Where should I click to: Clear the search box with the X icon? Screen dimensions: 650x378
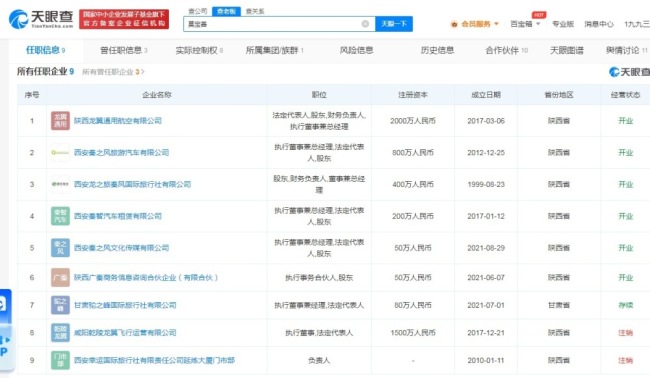click(365, 24)
